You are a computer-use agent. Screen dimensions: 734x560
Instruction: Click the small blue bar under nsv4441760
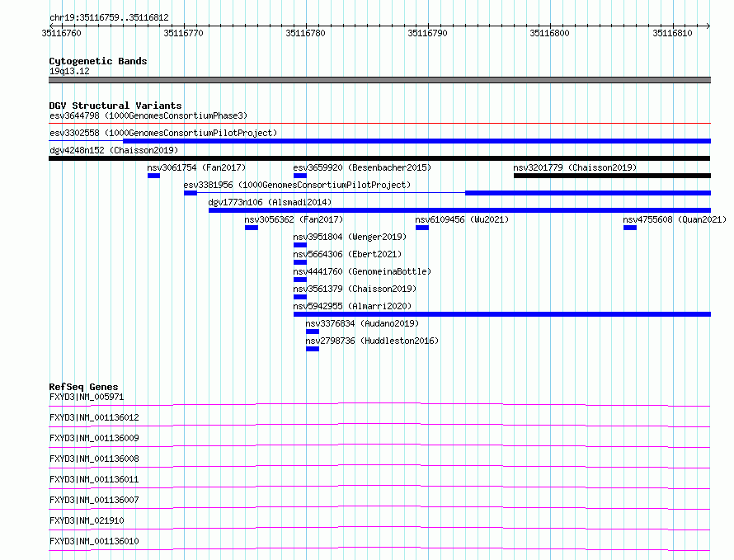click(300, 280)
